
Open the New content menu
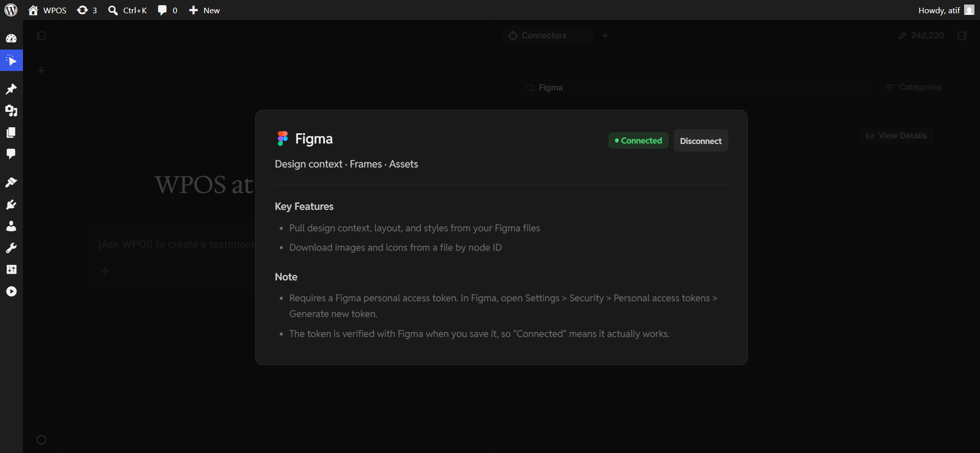click(x=204, y=10)
